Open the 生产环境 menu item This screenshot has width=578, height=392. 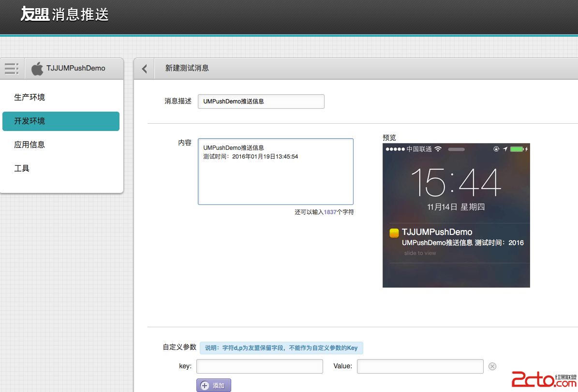pyautogui.click(x=30, y=97)
